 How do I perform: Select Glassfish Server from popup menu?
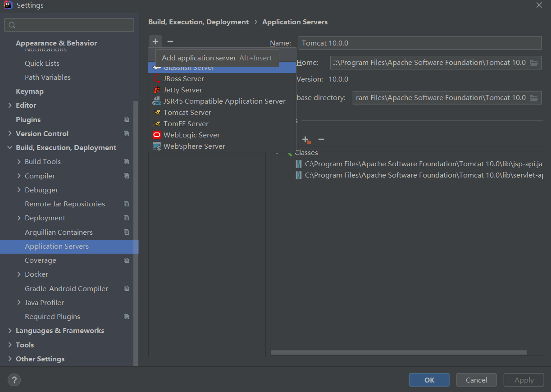point(222,68)
